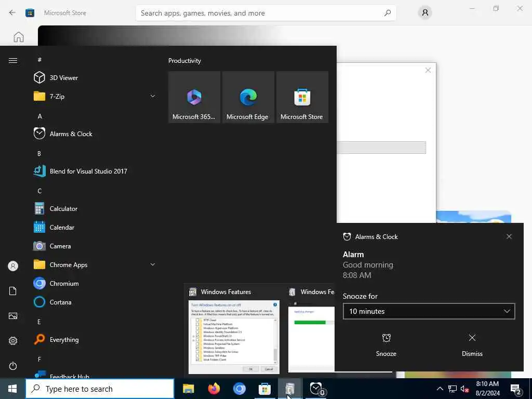This screenshot has width=532, height=399.
Task: Open 3D Viewer from the Start list
Action: (x=95, y=78)
